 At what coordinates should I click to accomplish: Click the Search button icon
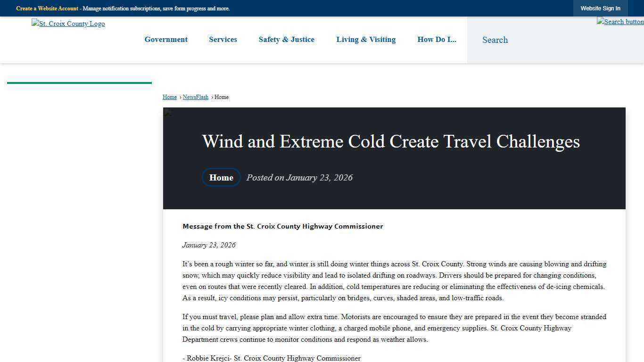pyautogui.click(x=620, y=22)
